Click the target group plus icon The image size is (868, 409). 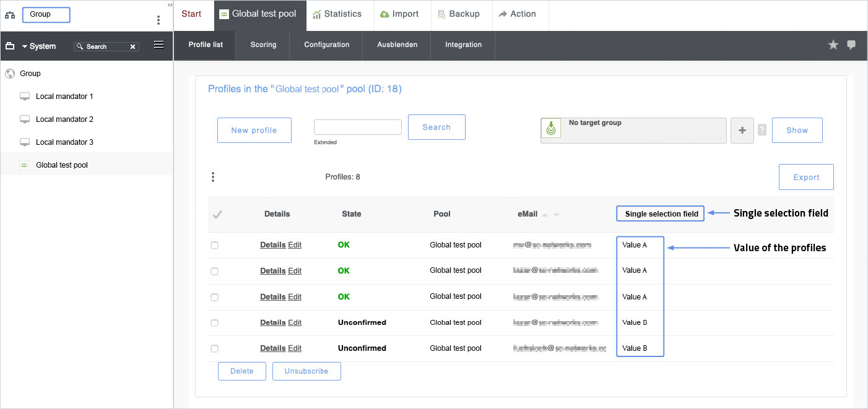coord(742,131)
